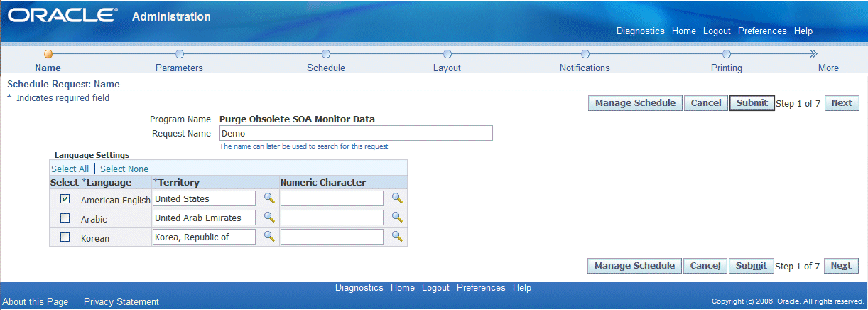Click the United Arab Emirates territory field

[x=204, y=218]
